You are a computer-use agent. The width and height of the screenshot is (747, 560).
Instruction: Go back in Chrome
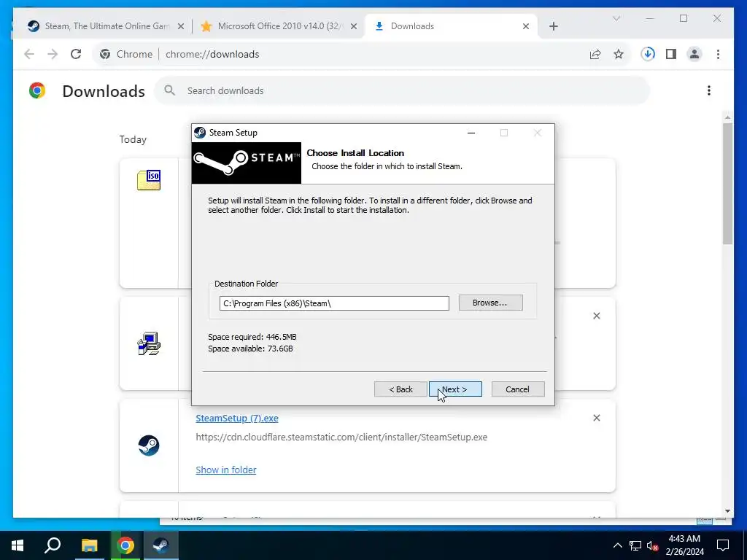(x=29, y=54)
